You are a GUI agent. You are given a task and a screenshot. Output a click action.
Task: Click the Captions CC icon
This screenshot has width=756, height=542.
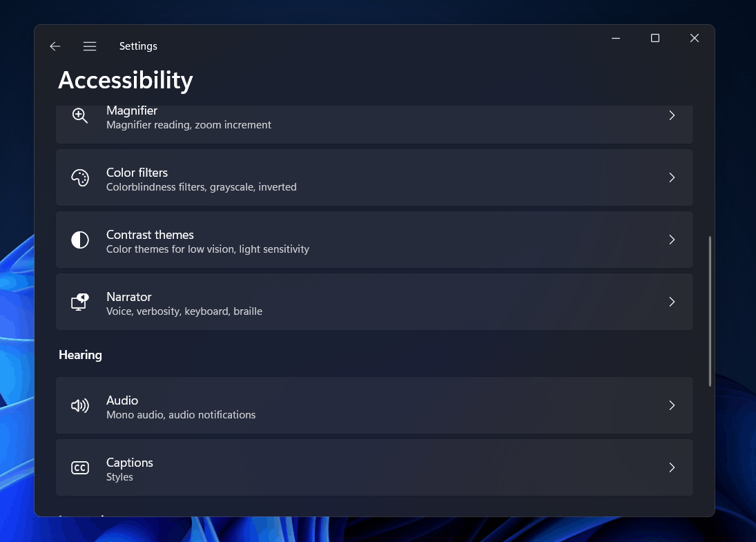click(80, 468)
